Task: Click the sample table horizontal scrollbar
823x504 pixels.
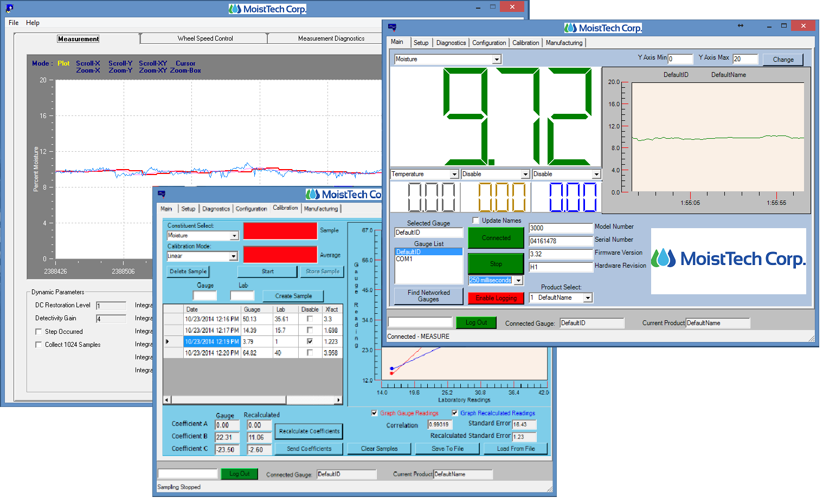Action: pyautogui.click(x=253, y=400)
